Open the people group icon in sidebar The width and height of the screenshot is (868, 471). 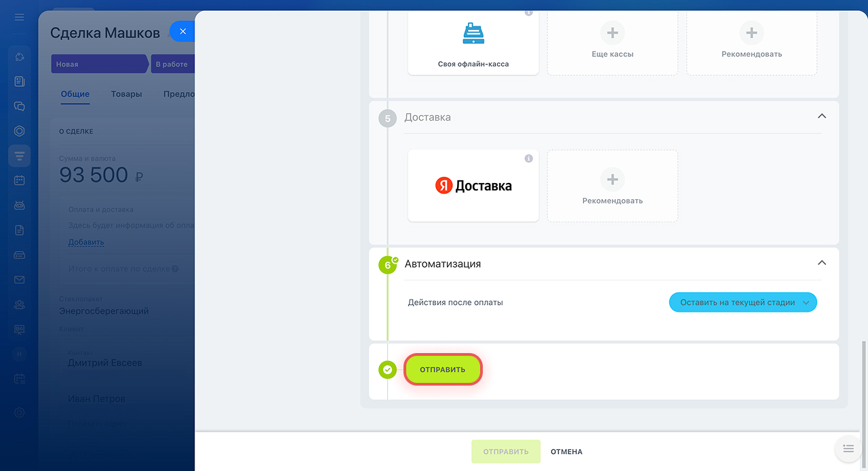pos(19,304)
